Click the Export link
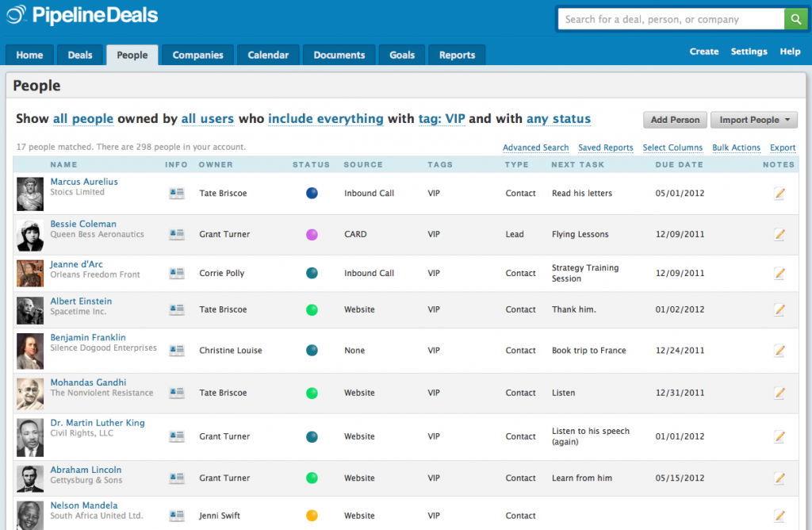This screenshot has width=812, height=530. [782, 148]
